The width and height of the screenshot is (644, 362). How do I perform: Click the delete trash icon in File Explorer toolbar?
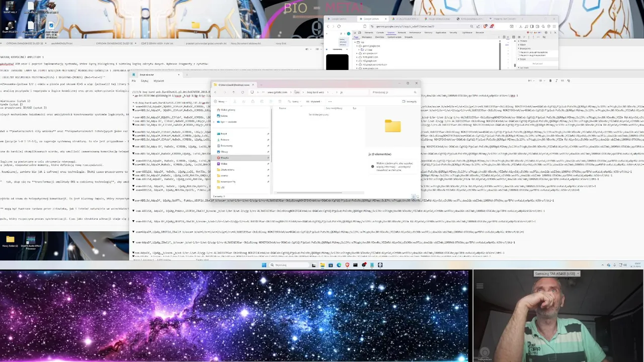[x=280, y=102]
